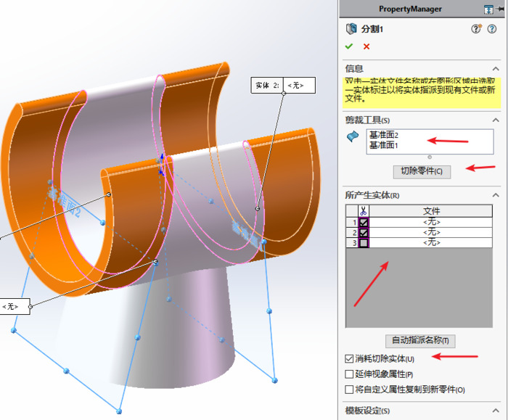508x420 pixels.
Task: Open the detailed help icon with star
Action: [x=476, y=29]
